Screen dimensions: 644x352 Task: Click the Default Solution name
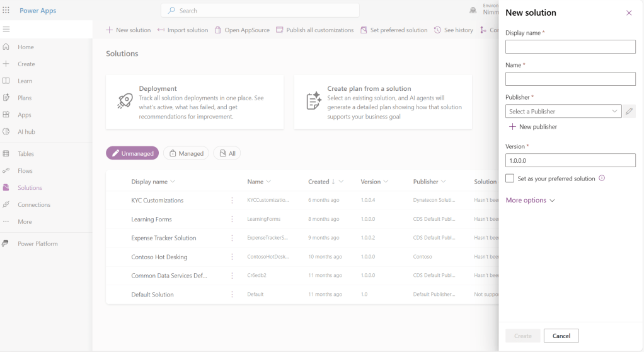point(152,295)
